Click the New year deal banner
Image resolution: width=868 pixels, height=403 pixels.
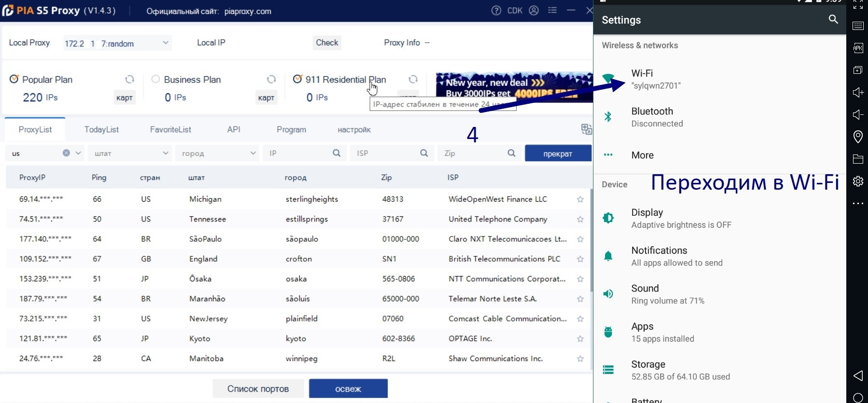(x=514, y=87)
